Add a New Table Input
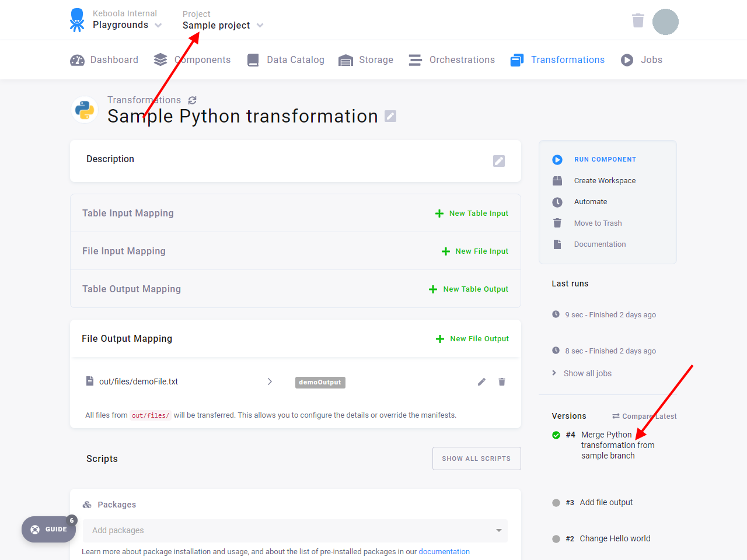Viewport: 747px width, 560px height. click(x=472, y=213)
